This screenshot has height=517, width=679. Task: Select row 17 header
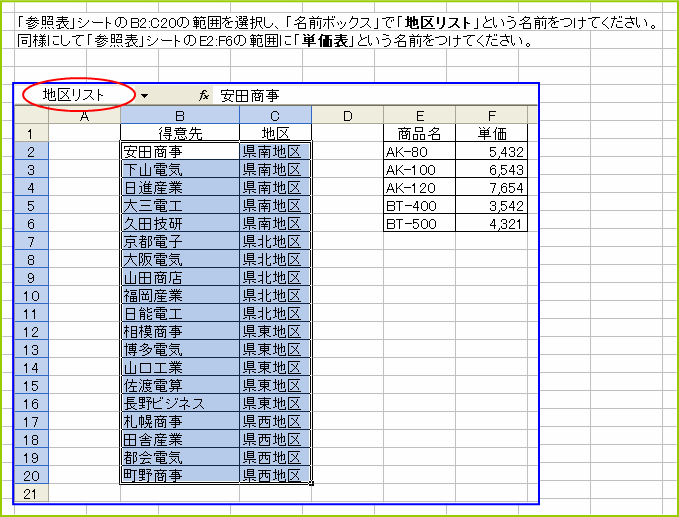(31, 422)
